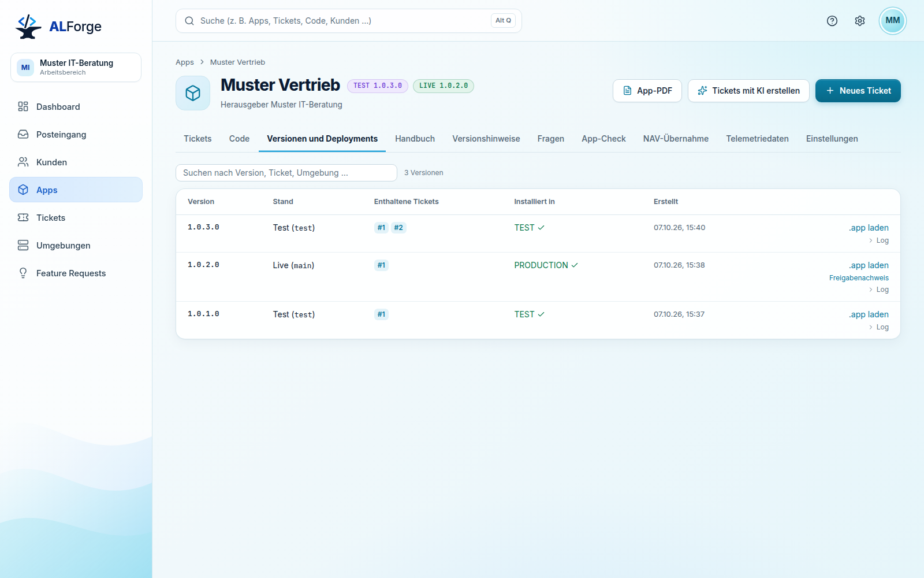The image size is (924, 578).
Task: Click the App-PDF button
Action: pyautogui.click(x=647, y=91)
